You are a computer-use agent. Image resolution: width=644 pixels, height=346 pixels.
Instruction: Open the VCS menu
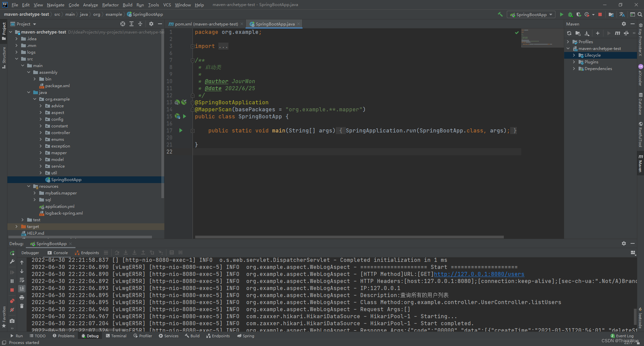point(167,5)
